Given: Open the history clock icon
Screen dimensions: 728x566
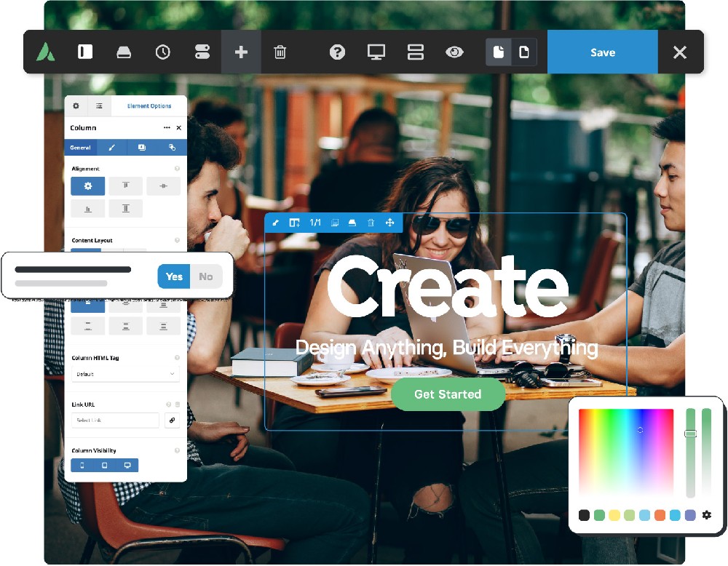Looking at the screenshot, I should 163,52.
